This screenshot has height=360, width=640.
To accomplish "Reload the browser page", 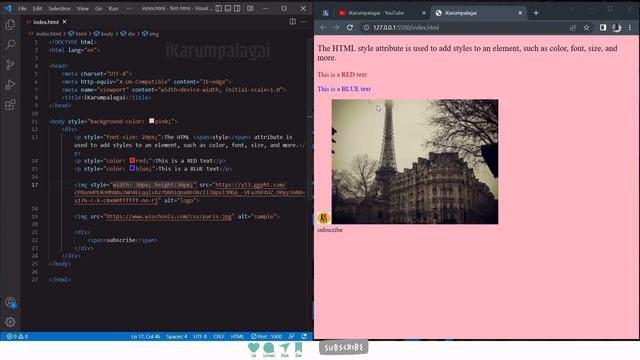I will (x=350, y=27).
